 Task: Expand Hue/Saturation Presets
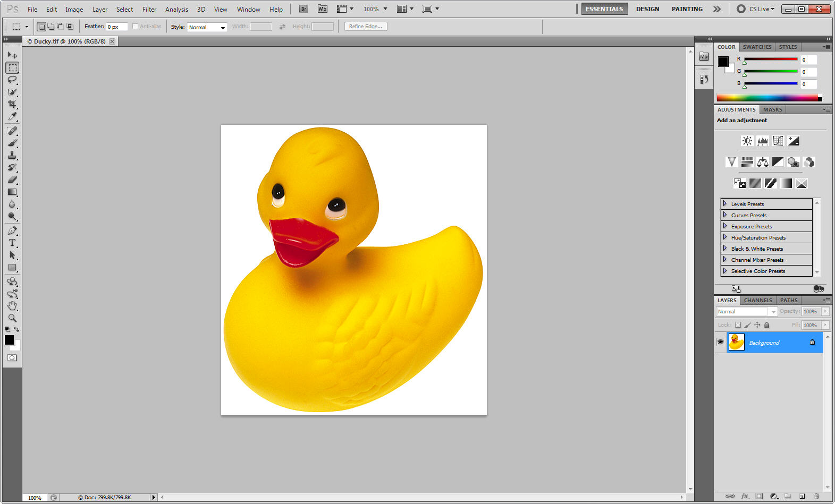click(724, 237)
